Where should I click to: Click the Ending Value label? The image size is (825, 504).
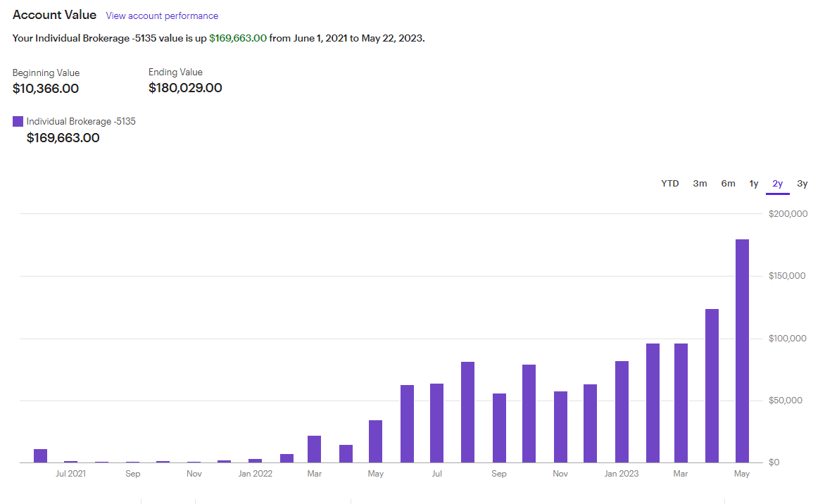click(175, 72)
